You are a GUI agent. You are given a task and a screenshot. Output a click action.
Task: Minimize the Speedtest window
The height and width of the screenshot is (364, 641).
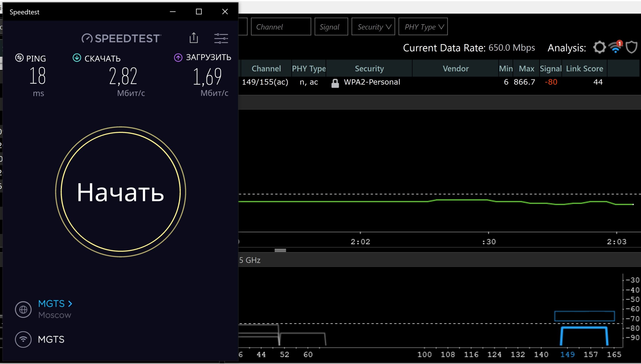[173, 12]
